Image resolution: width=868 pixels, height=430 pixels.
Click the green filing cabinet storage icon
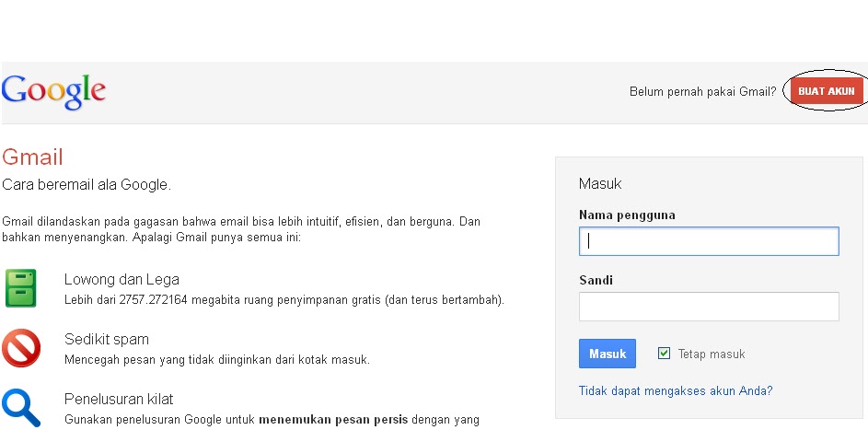click(20, 288)
